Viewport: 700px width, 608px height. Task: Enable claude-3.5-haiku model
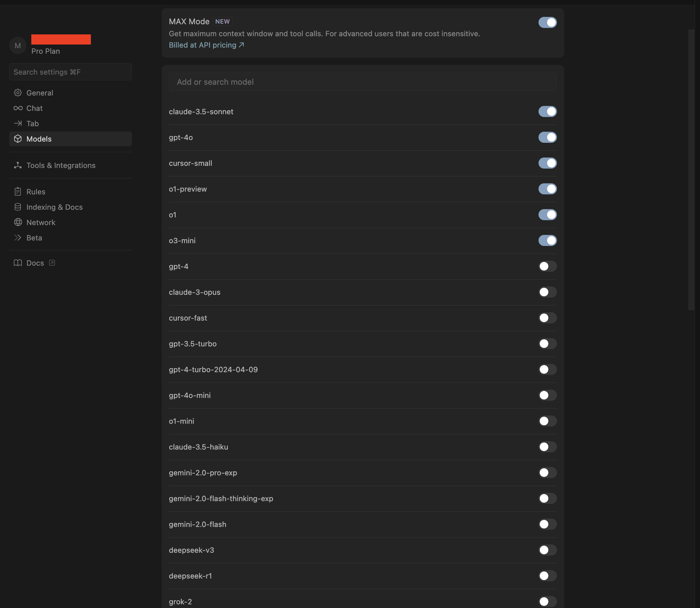point(547,446)
